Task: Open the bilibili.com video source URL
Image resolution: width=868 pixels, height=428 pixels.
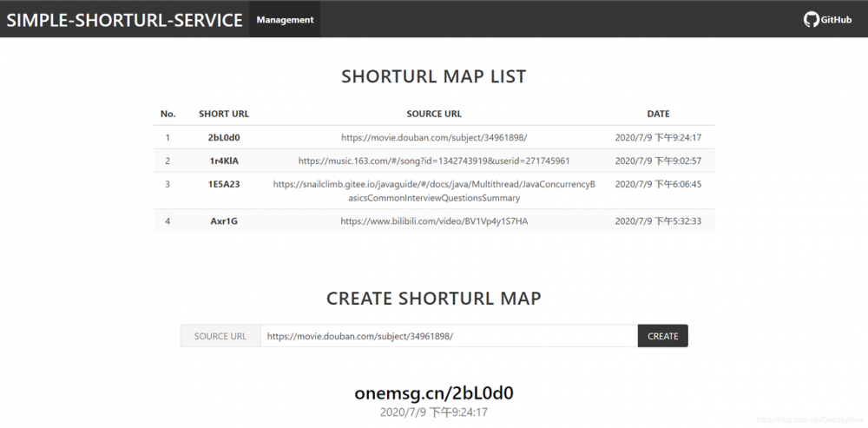Action: pyautogui.click(x=434, y=221)
